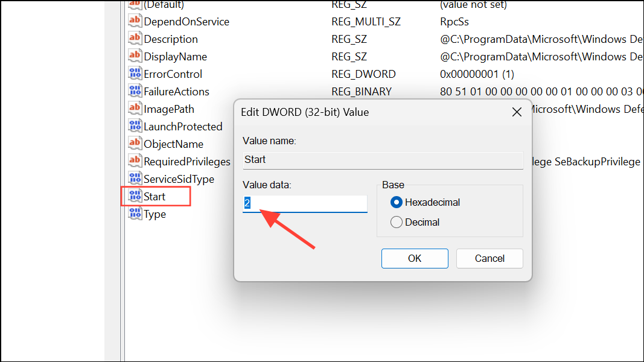Select the (Default) registry entry
The image size is (644, 362).
tap(163, 5)
